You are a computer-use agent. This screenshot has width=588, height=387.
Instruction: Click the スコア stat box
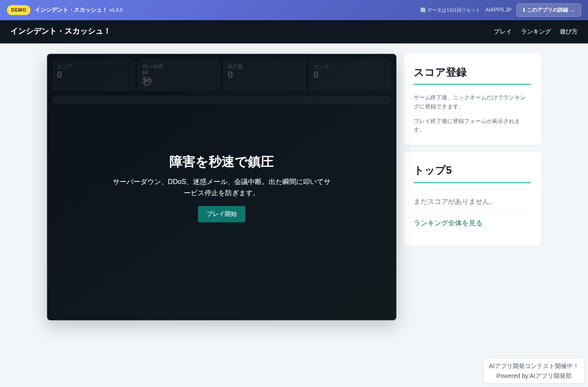(x=93, y=75)
